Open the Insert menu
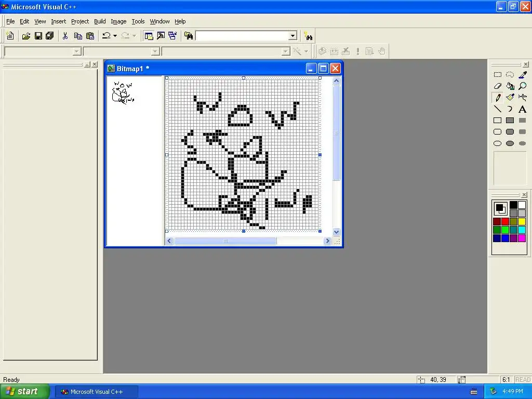532x399 pixels. click(x=58, y=21)
